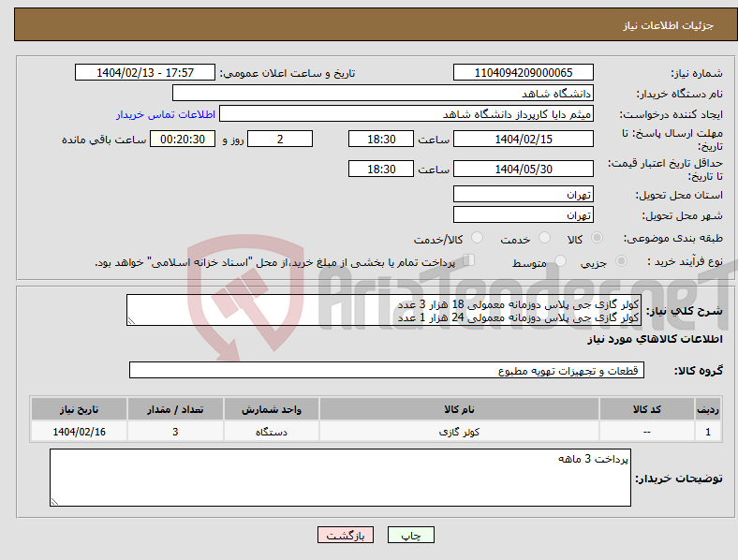The image size is (738, 560).
Task: Click the price validity date 1404/05/30
Action: (524, 169)
